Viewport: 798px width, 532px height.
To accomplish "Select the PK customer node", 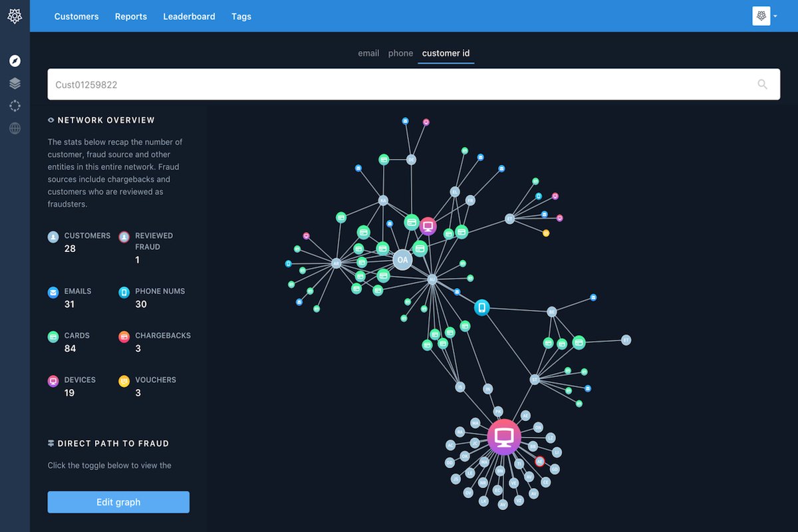I will coord(498,412).
